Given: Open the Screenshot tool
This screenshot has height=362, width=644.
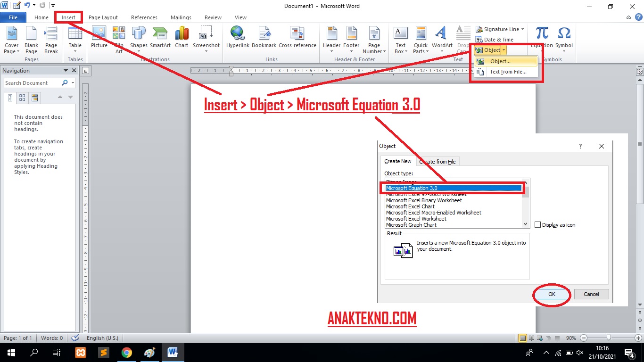Looking at the screenshot, I should coord(206,40).
